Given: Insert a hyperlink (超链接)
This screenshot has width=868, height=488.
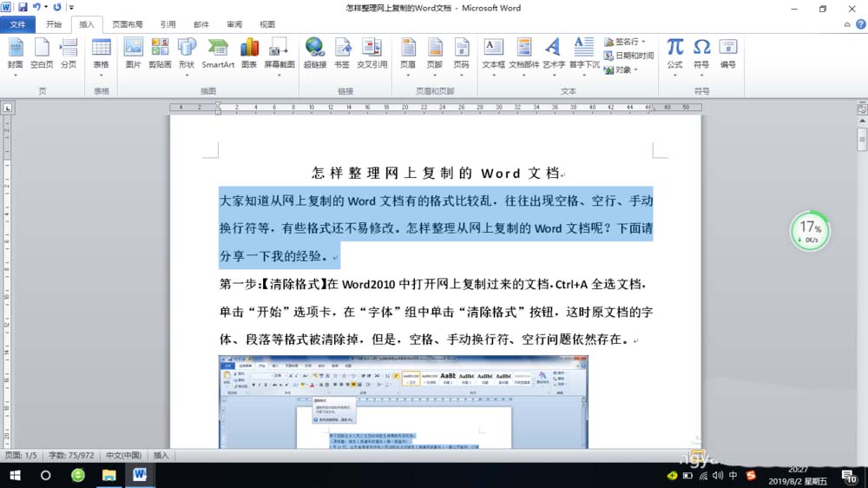Looking at the screenshot, I should point(315,54).
